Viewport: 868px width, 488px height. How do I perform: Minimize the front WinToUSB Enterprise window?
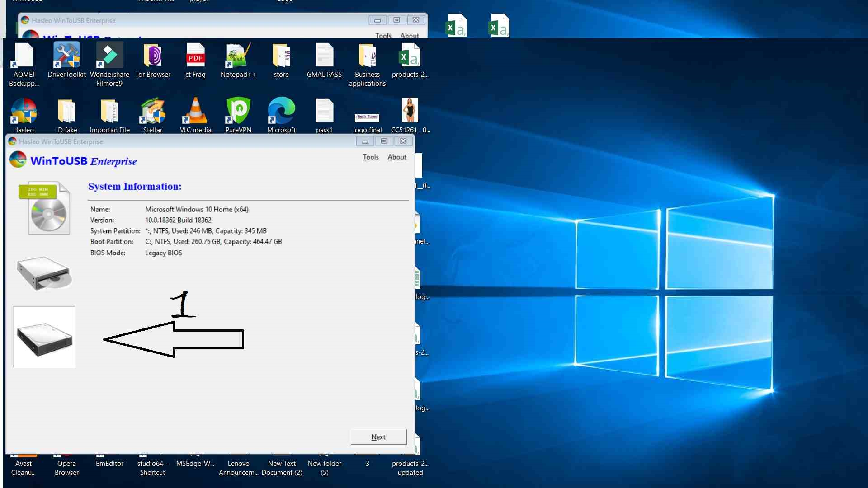pos(364,141)
